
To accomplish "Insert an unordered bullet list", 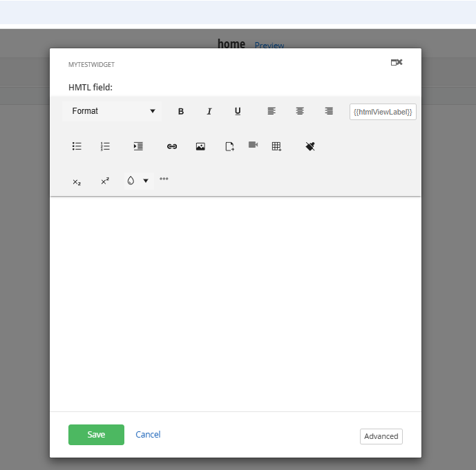I will click(x=77, y=146).
